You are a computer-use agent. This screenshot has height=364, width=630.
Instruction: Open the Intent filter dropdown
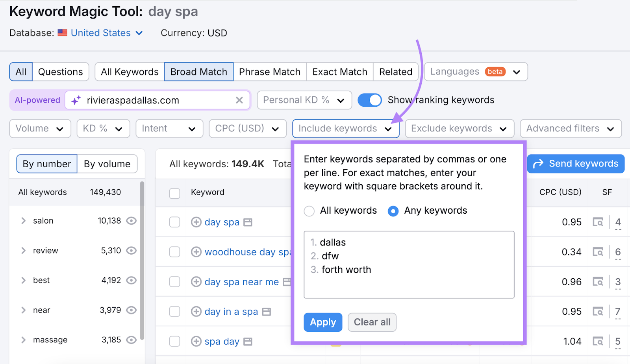[x=169, y=128]
